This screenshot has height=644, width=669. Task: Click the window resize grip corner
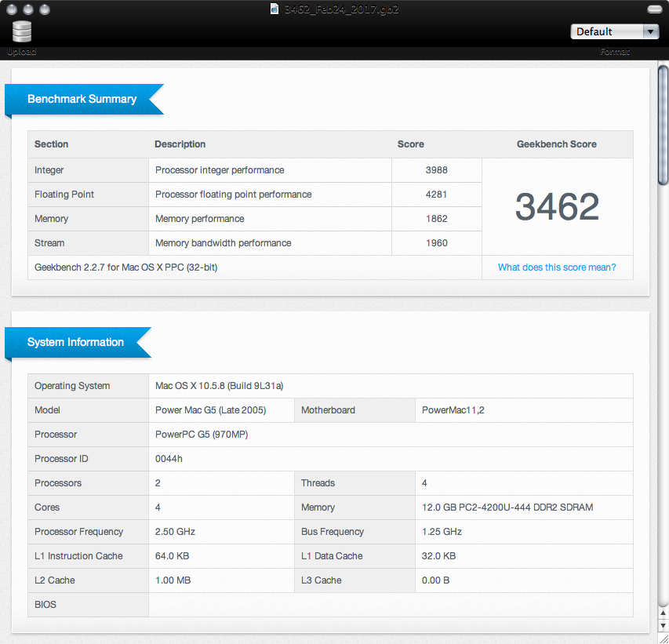tap(663, 639)
